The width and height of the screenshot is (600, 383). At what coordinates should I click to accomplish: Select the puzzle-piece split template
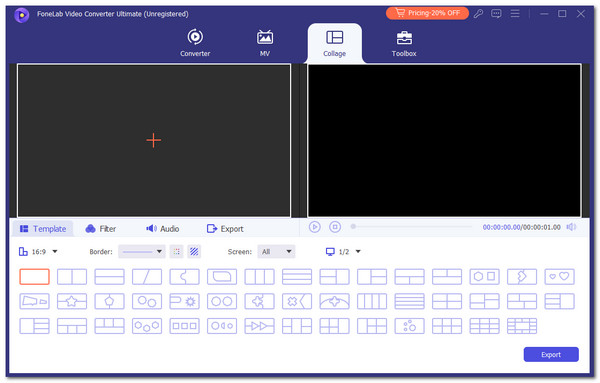click(184, 277)
